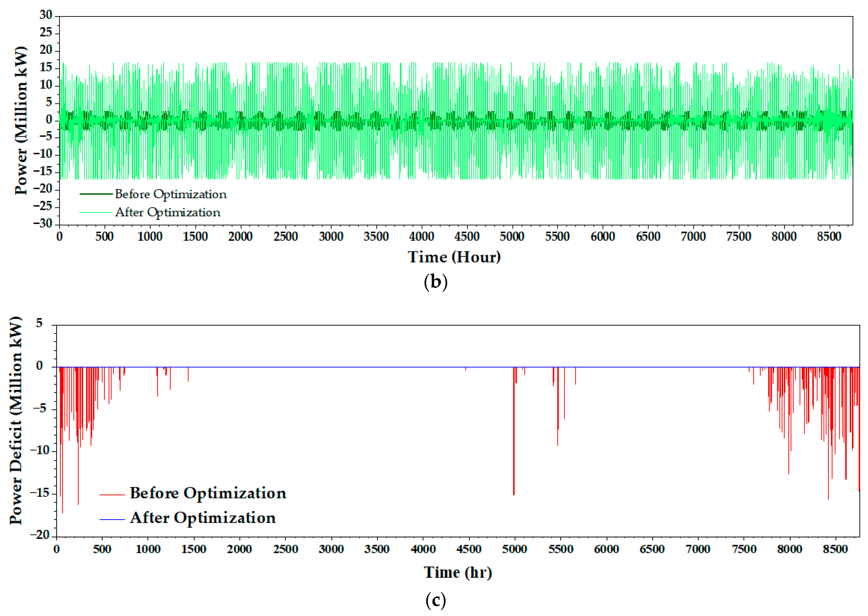Click the subfigure label (b)

tap(435, 282)
